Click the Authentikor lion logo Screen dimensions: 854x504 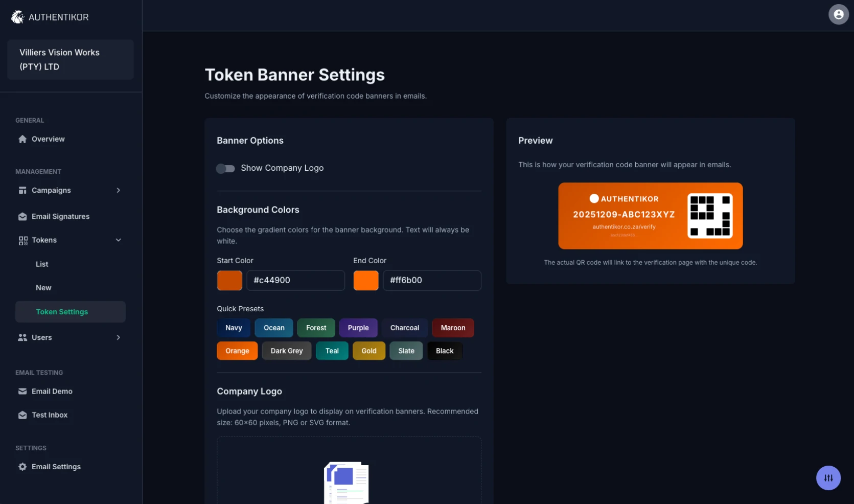(x=17, y=16)
